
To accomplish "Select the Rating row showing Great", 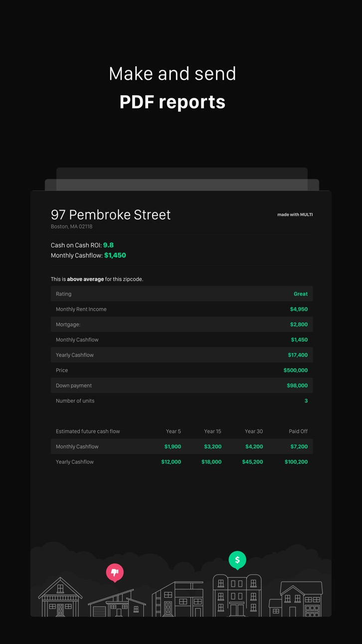I will coord(181,294).
